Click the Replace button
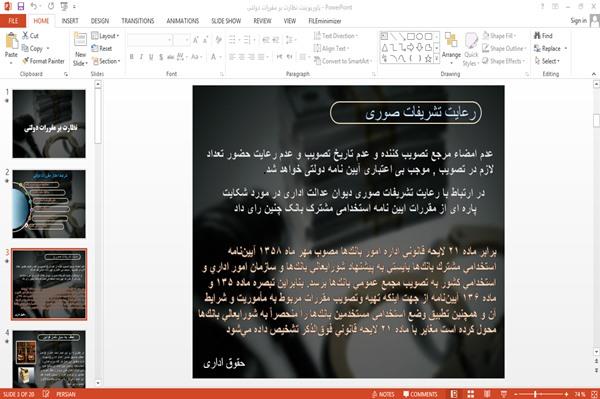600x399 pixels. 550,48
